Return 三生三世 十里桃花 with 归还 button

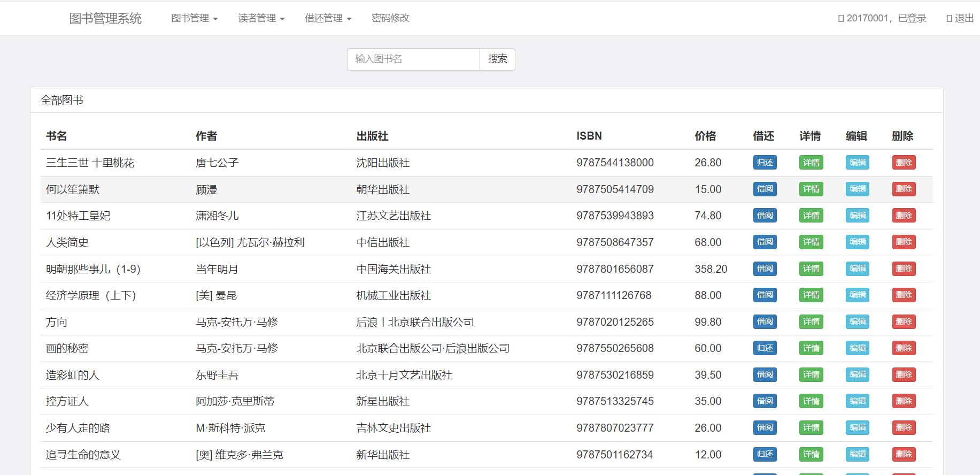(x=765, y=163)
